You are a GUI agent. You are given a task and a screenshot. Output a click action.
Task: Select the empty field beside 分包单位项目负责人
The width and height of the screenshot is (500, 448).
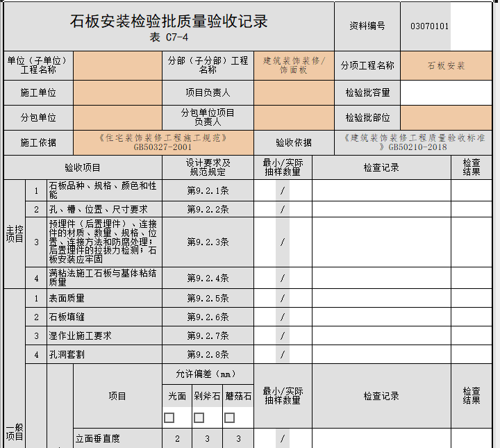click(x=294, y=117)
